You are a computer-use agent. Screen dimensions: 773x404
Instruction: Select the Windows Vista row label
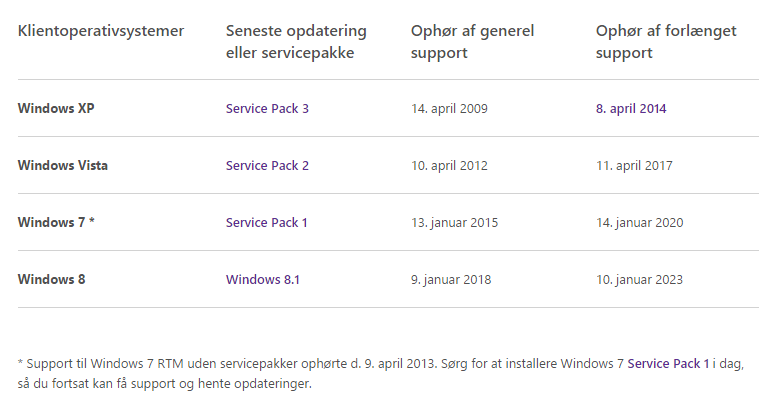pos(63,165)
